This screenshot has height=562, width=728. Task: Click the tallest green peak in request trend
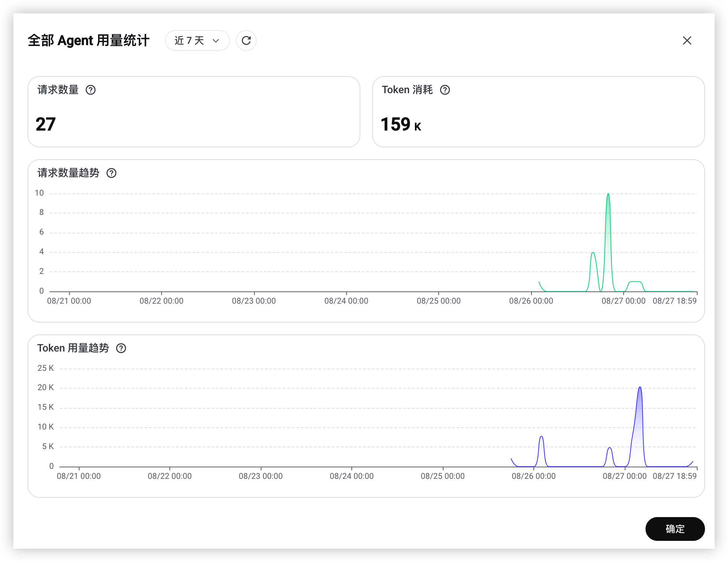coord(608,195)
